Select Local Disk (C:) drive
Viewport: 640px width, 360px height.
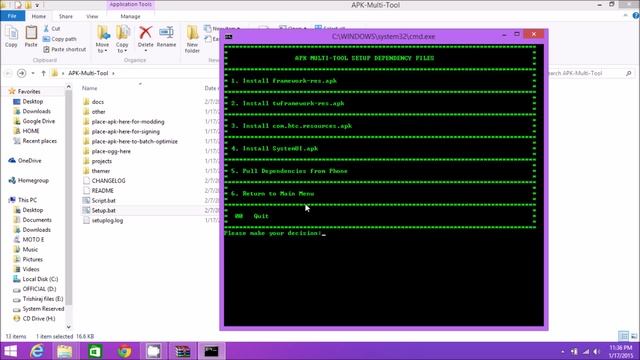[x=40, y=279]
